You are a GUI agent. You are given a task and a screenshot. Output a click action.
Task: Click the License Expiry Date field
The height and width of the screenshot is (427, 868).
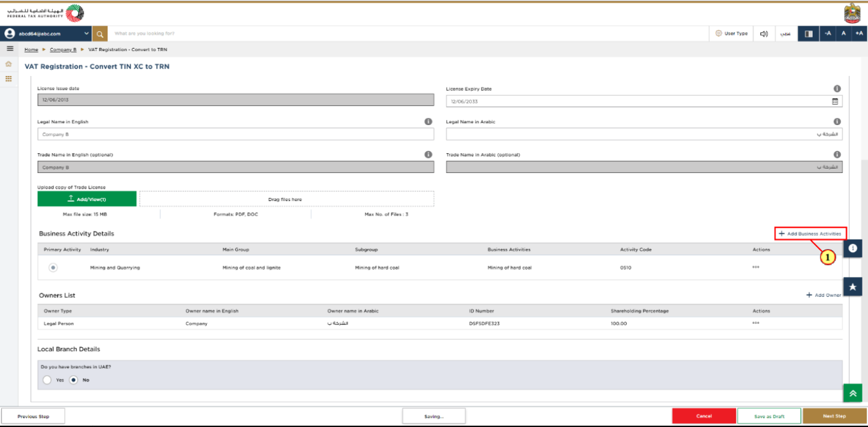tap(644, 101)
